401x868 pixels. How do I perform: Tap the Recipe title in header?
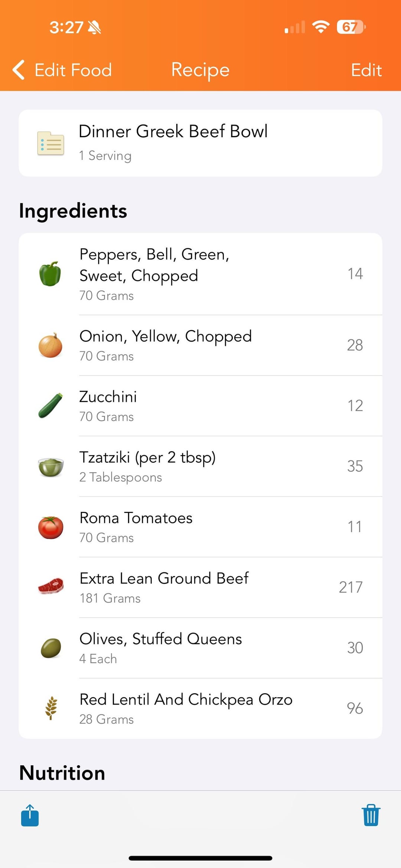[200, 70]
